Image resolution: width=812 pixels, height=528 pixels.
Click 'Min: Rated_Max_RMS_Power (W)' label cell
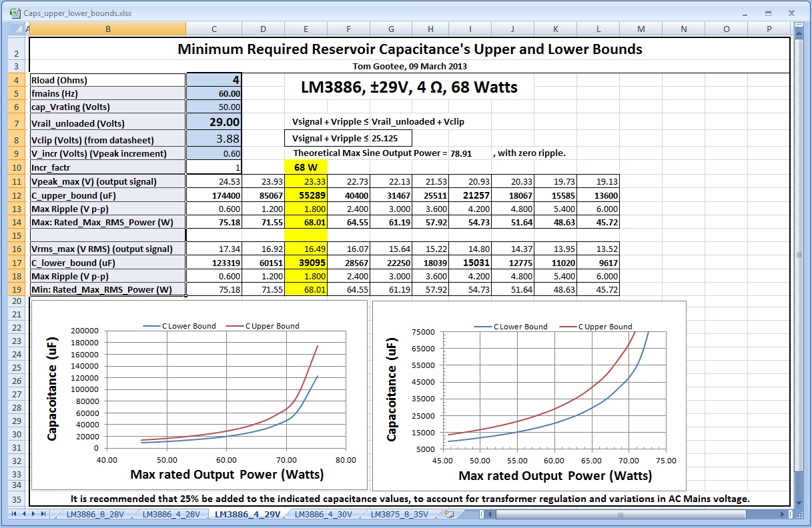pos(108,290)
